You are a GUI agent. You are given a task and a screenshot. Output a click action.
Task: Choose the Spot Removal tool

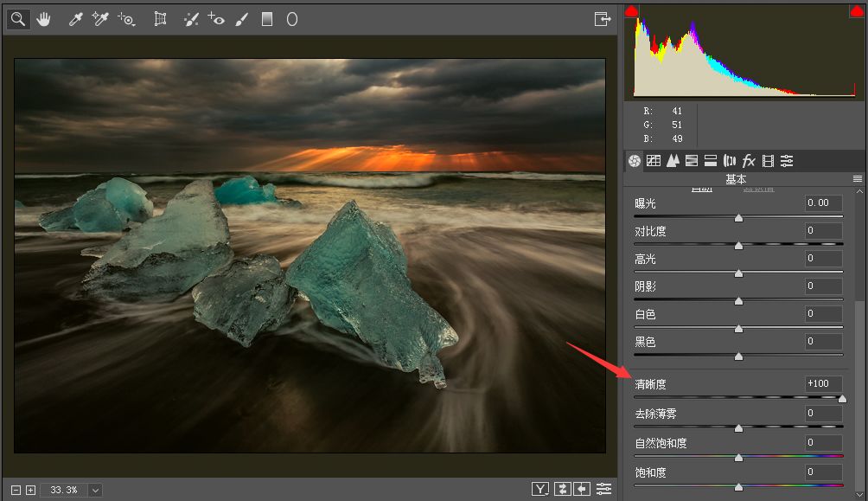[x=192, y=19]
